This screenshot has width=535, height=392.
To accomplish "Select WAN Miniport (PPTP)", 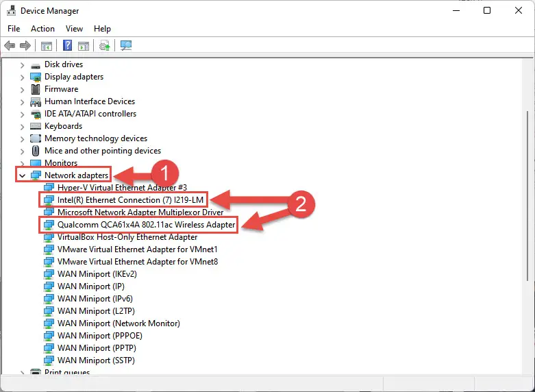I will [97, 347].
